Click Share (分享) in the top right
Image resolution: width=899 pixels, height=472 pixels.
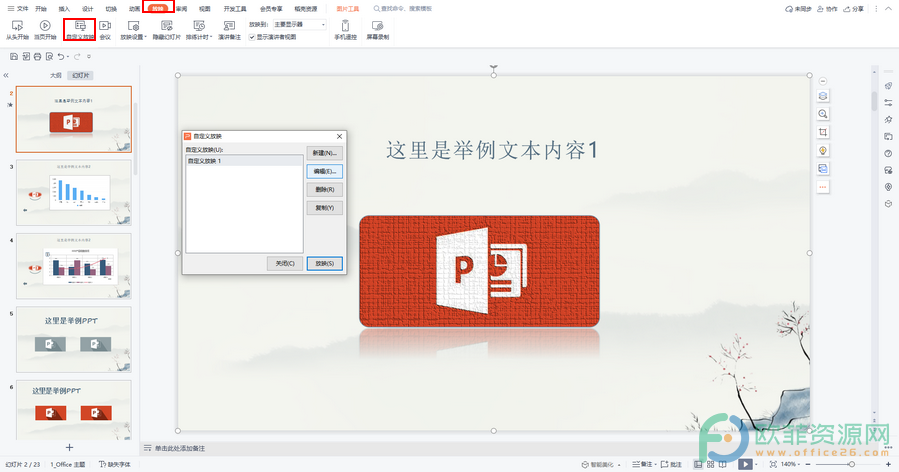(853, 9)
